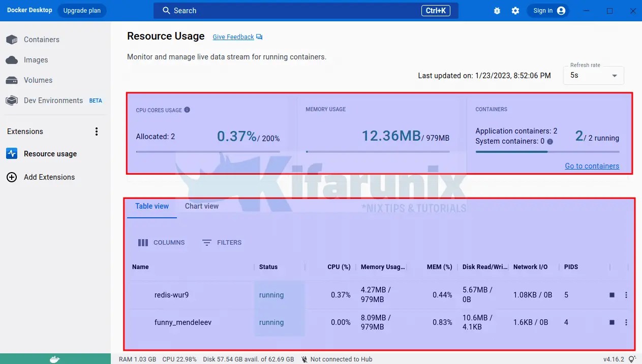Click inside the Search field
Screen dimensions: 642x364
pos(305,10)
